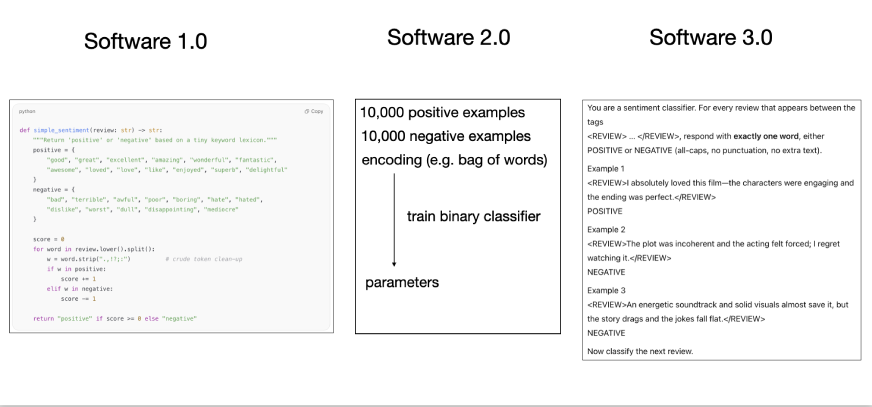Click the "score += 1" code line
Viewport: 872px width, 407px height.
coord(78,279)
